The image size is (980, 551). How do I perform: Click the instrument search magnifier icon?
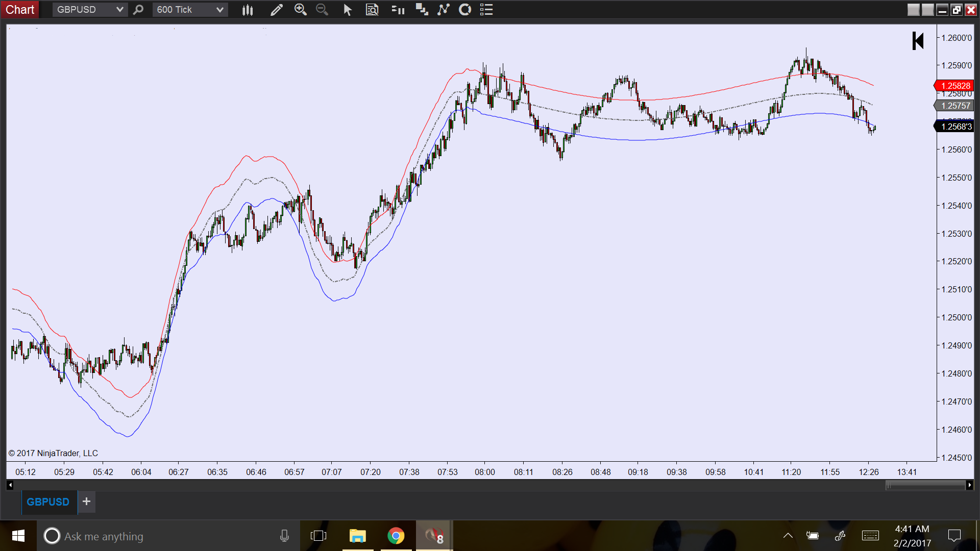(x=138, y=10)
